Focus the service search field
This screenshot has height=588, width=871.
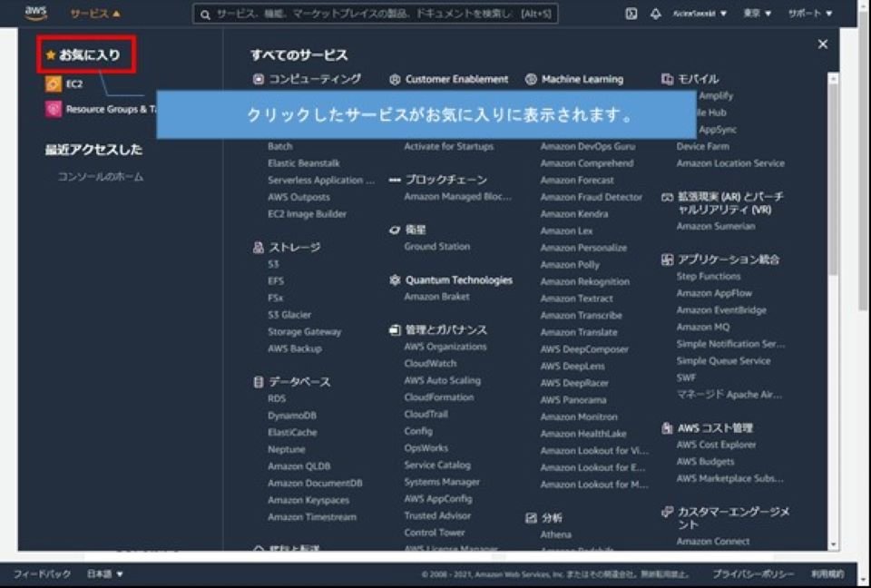(376, 15)
